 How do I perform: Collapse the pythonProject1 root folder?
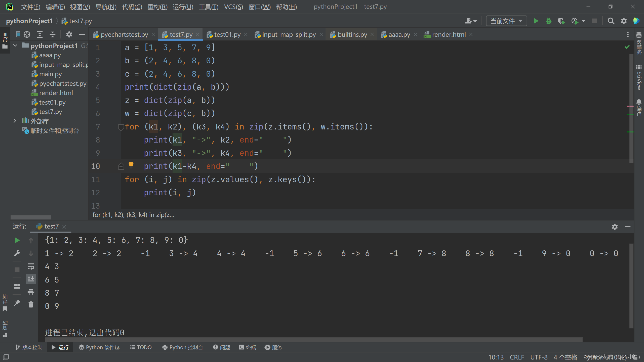(x=15, y=46)
